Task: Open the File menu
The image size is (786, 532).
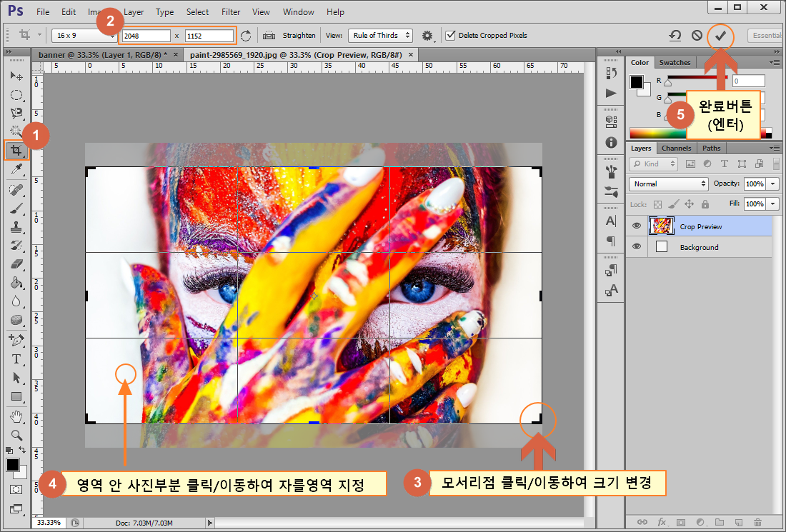Action: coord(43,11)
